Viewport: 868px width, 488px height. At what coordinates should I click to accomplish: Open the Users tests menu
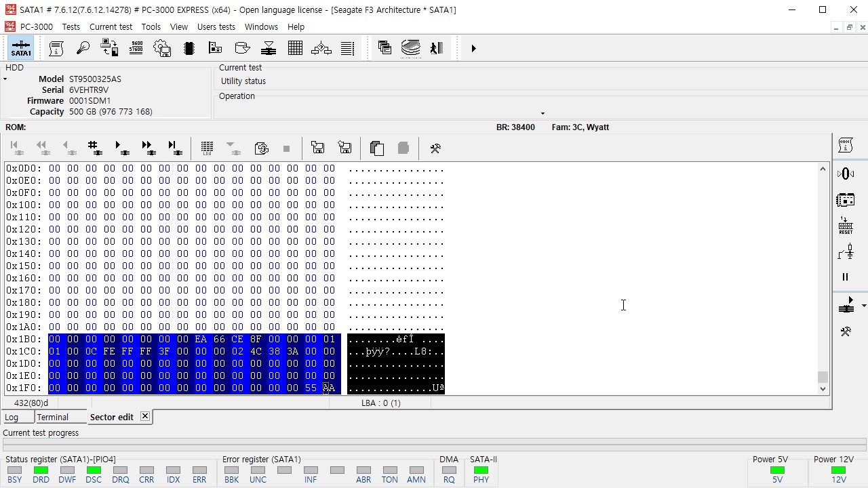click(216, 27)
